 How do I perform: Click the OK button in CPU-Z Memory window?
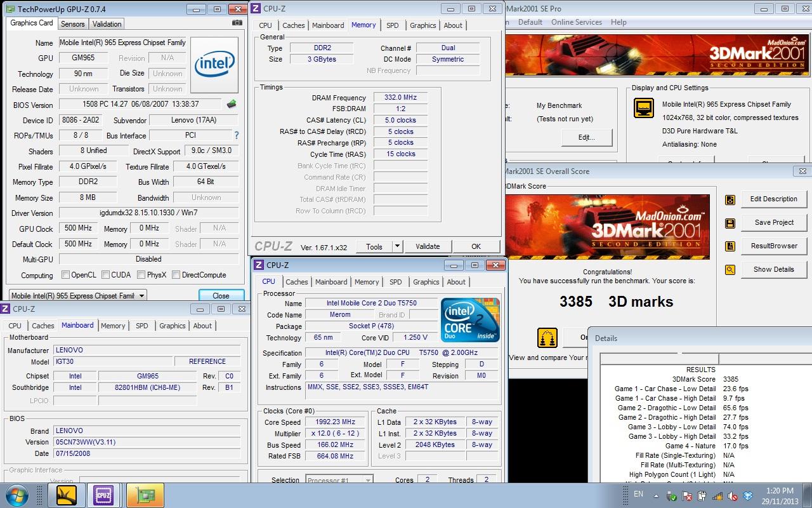point(476,246)
